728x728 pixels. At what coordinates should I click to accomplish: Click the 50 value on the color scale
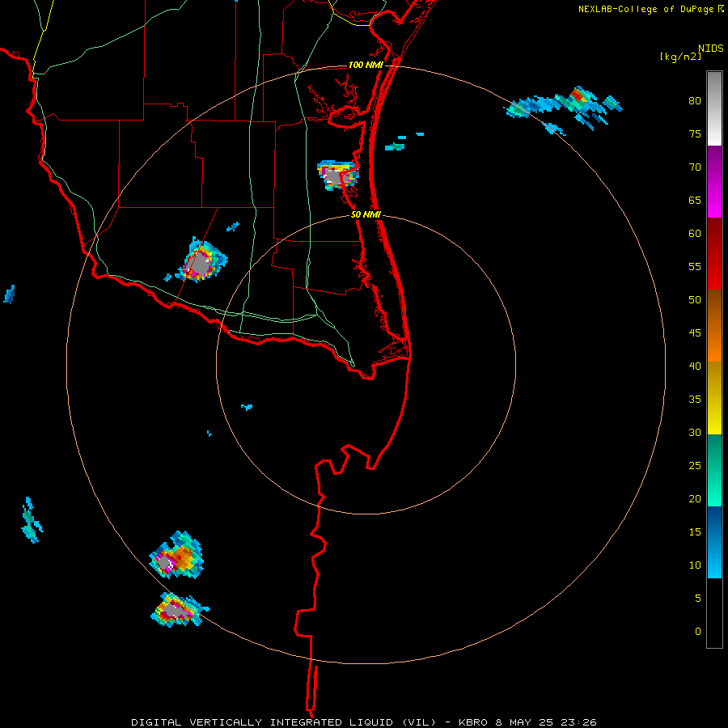[x=695, y=299]
